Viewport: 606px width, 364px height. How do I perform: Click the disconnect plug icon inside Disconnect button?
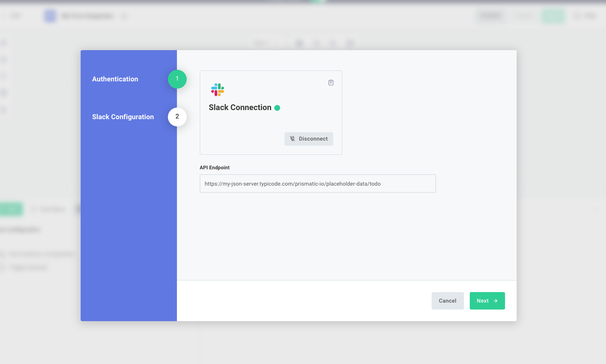[x=293, y=139]
